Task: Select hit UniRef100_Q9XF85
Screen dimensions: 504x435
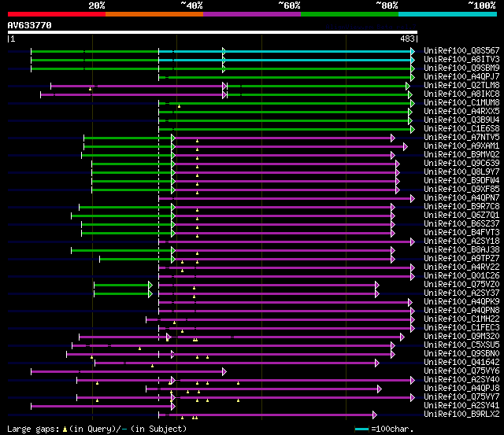Action: tap(461, 190)
